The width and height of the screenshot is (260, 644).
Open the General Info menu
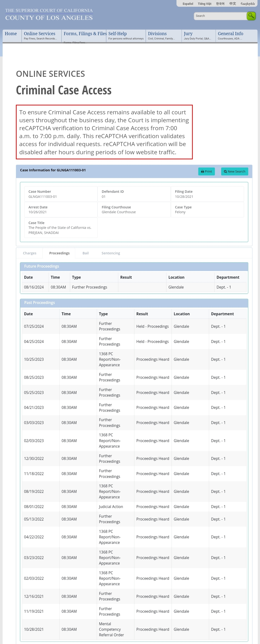pos(236,36)
